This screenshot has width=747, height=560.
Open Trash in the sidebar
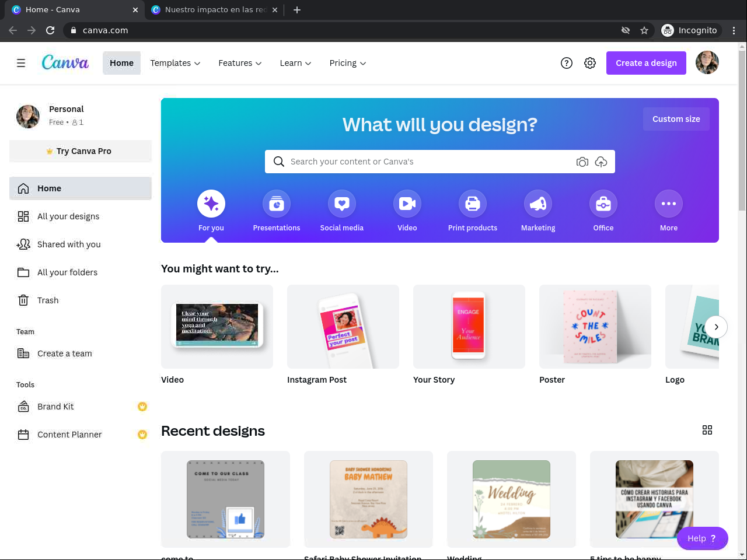pos(81,300)
